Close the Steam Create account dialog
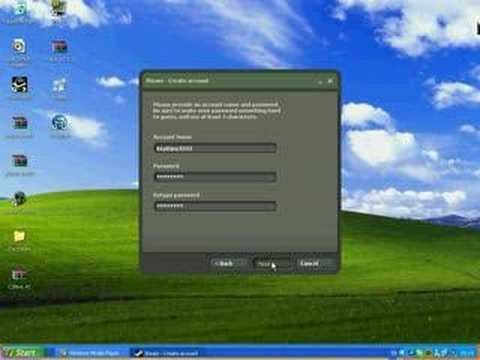The width and height of the screenshot is (480, 360). tap(330, 81)
